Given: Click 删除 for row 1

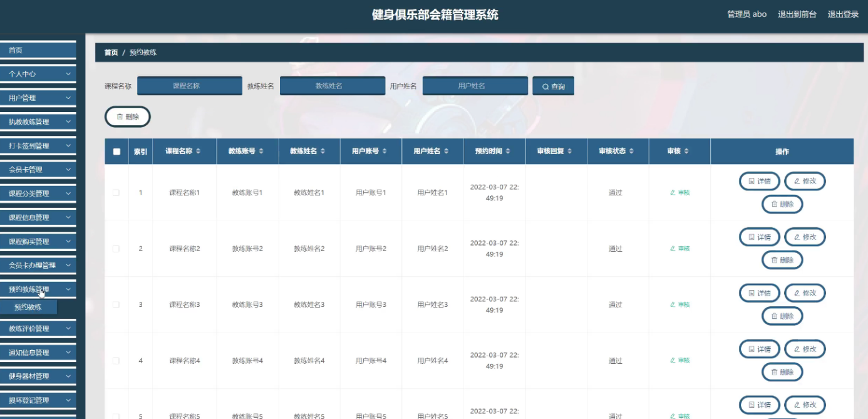Looking at the screenshot, I should click(x=782, y=204).
